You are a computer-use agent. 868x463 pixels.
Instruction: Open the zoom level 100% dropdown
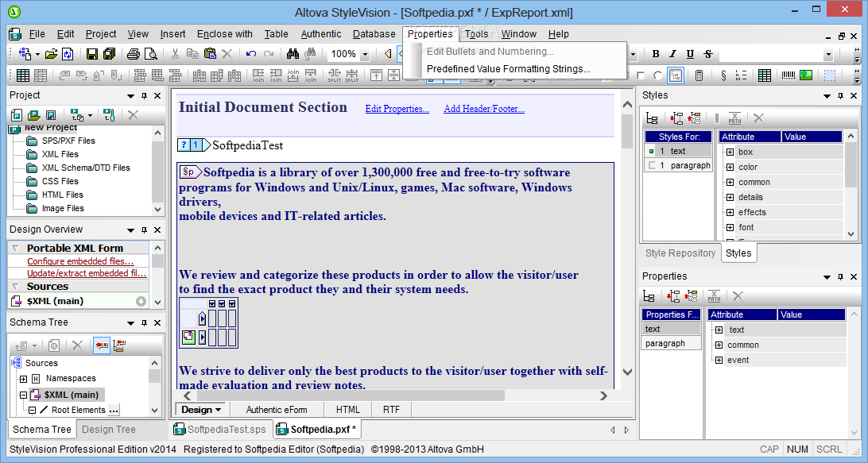tap(365, 54)
